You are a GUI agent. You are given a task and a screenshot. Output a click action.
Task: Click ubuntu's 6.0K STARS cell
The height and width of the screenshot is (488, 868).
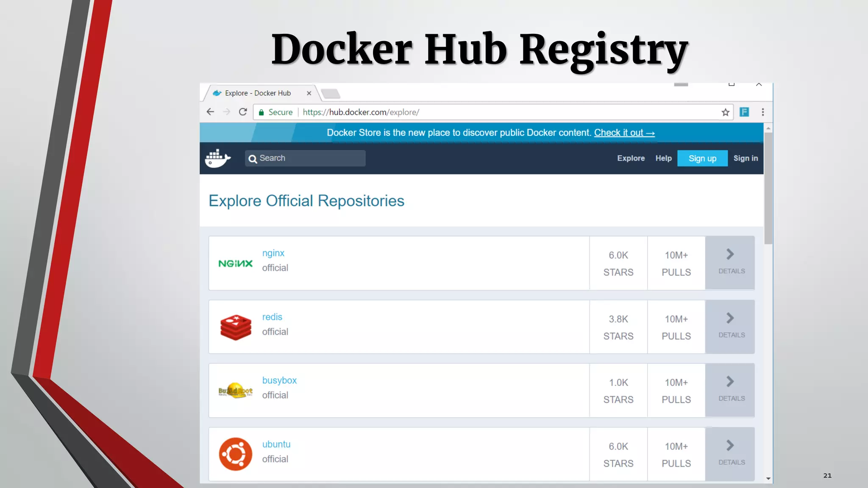point(618,454)
